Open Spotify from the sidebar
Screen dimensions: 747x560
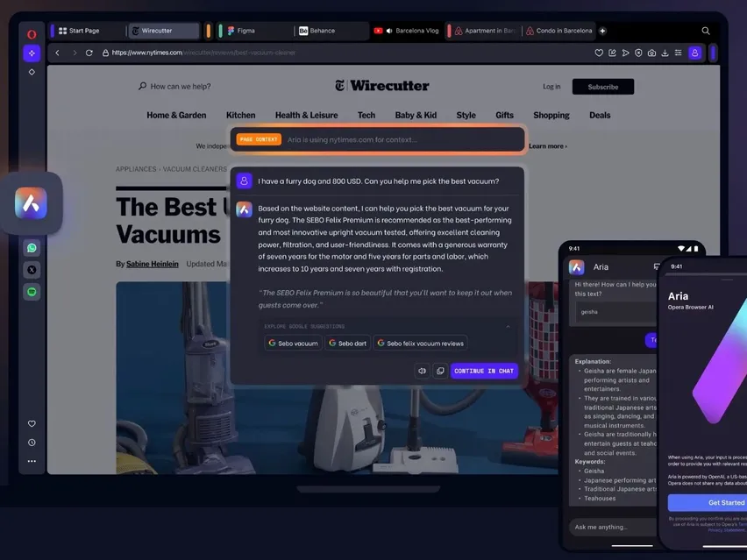32,292
